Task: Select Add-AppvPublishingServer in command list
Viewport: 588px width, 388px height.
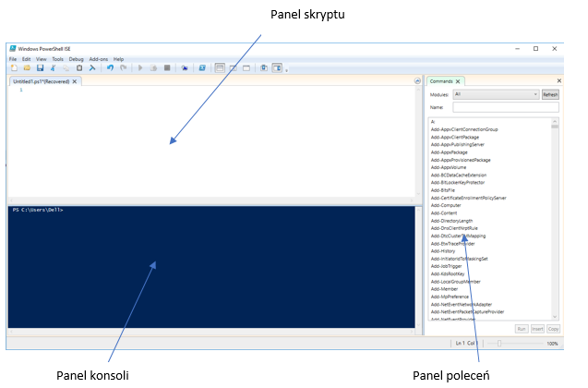Action: click(x=458, y=144)
